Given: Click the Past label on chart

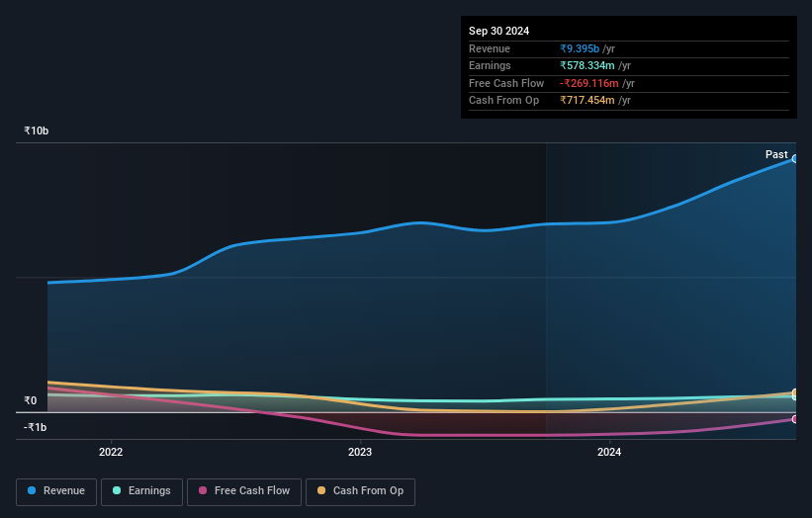Looking at the screenshot, I should 776,154.
